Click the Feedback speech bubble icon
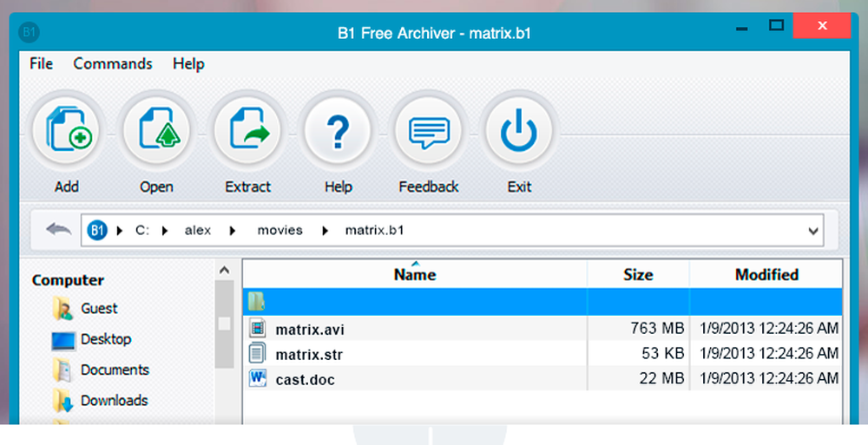 click(429, 132)
